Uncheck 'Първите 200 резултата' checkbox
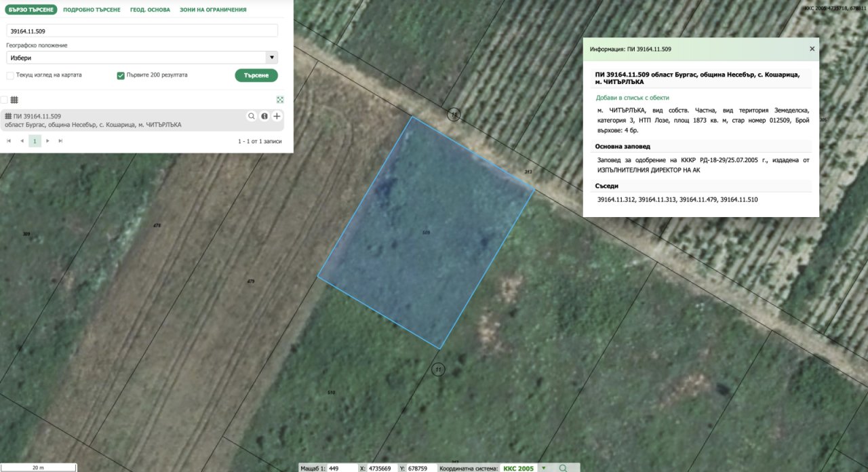 (x=121, y=75)
